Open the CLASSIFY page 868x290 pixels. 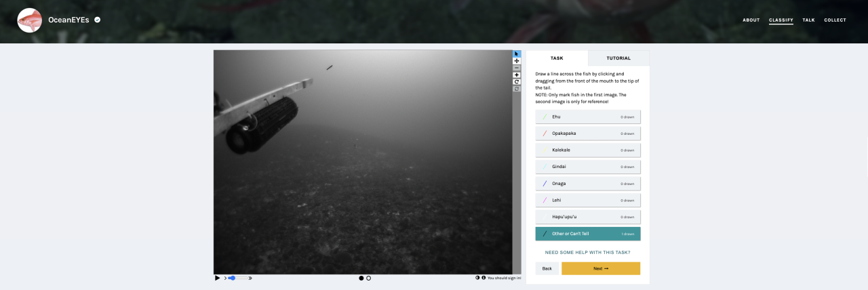tap(781, 20)
